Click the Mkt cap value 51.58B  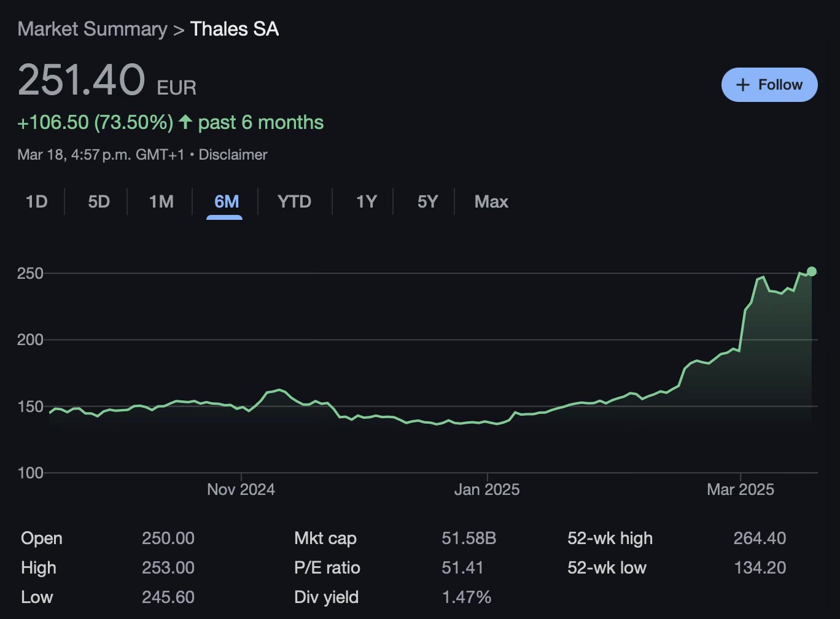coord(469,539)
